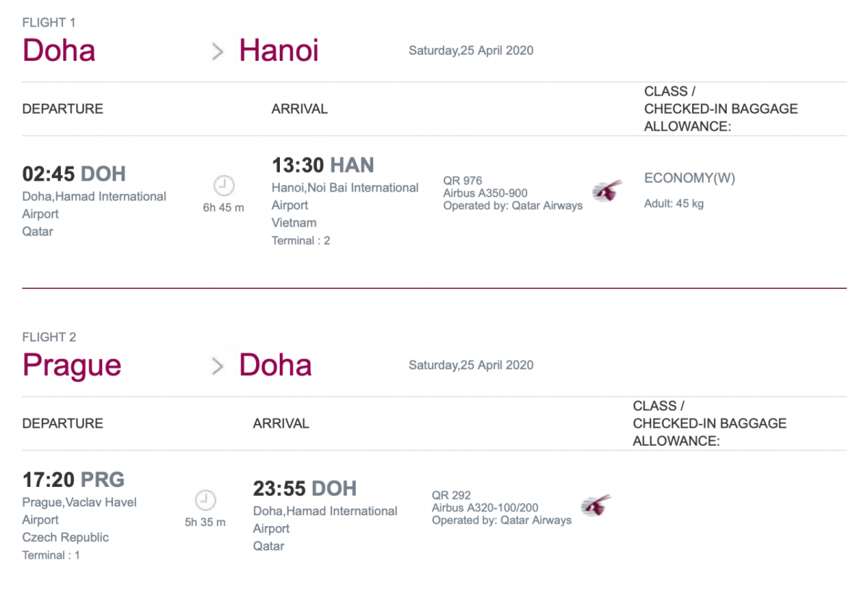The width and height of the screenshot is (868, 589).
Task: Click the Adult: 45 kg baggage allowance
Action: (x=673, y=204)
